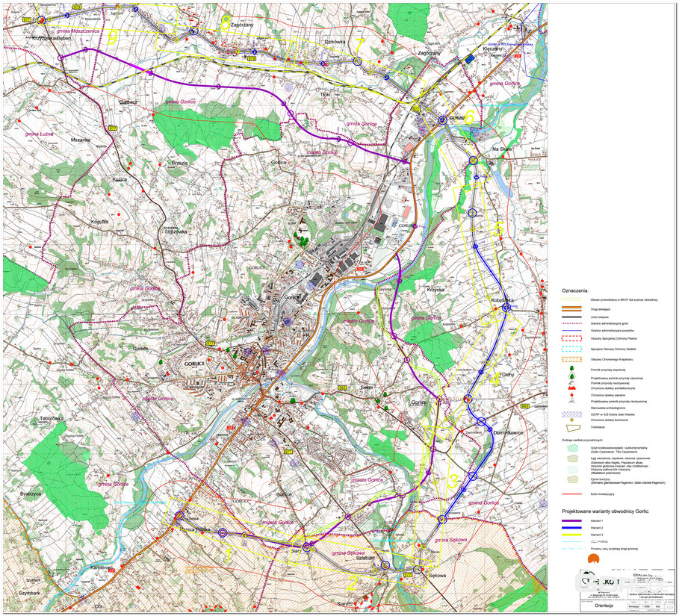Click the orange hatched Chronionego Krajobrazu legend box
Screen dimensions: 679x616
[572, 360]
